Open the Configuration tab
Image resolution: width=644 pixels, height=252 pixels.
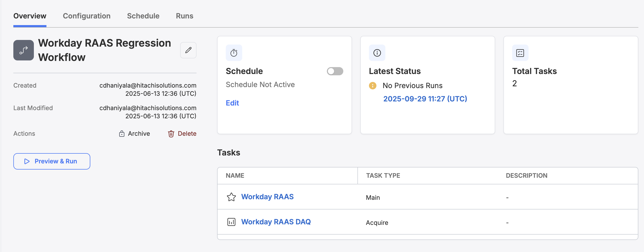click(87, 16)
